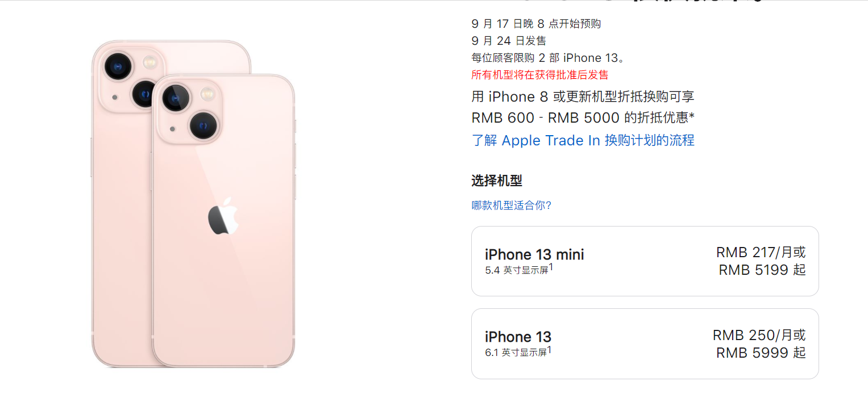Open the Apple Trade In 换购计划 link

click(583, 140)
